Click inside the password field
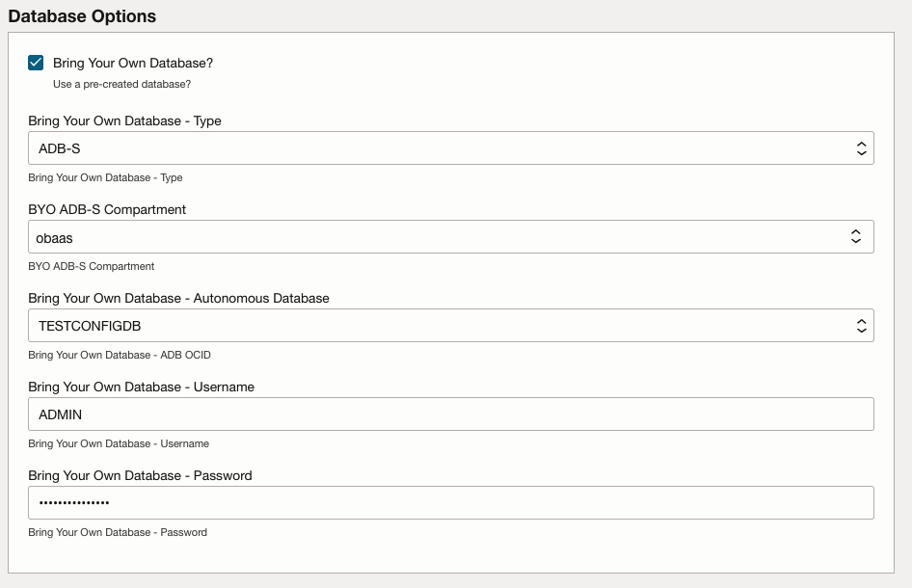Screen dimensions: 912x588 (x=450, y=502)
